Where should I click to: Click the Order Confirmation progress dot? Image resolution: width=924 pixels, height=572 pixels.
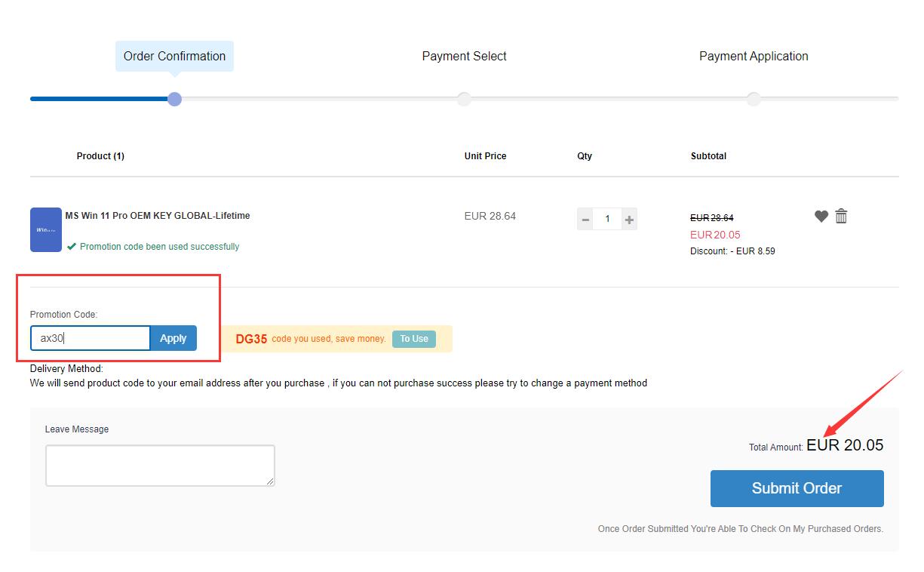coord(174,99)
